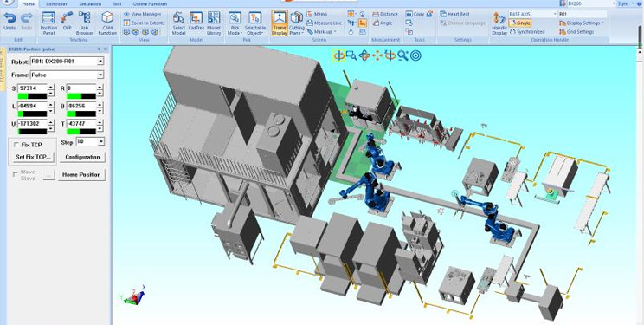Image resolution: width=644 pixels, height=325 pixels.
Task: Switch to the Home ribbon tab
Action: (x=28, y=4)
